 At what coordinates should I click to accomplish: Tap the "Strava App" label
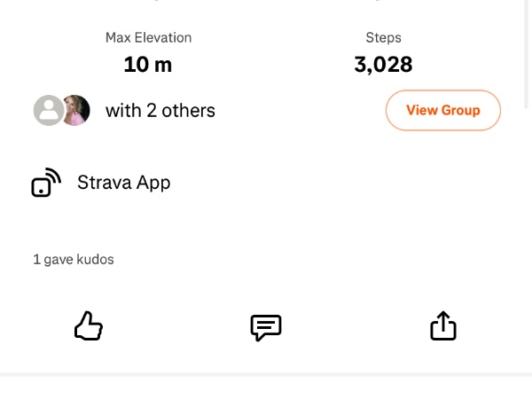[123, 183]
